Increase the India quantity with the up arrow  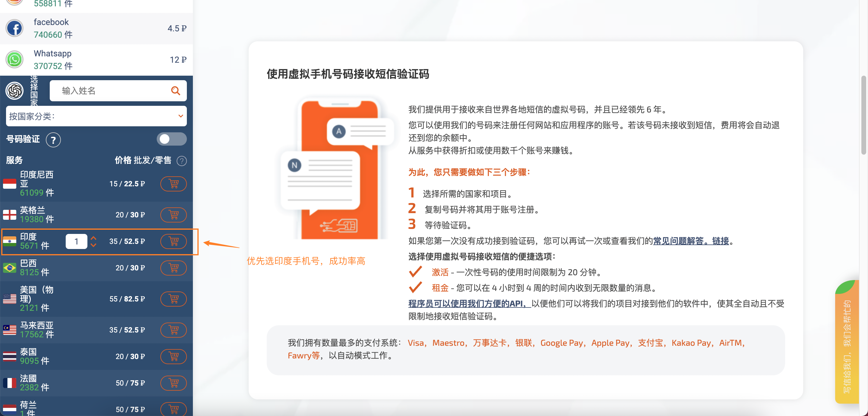(x=94, y=238)
